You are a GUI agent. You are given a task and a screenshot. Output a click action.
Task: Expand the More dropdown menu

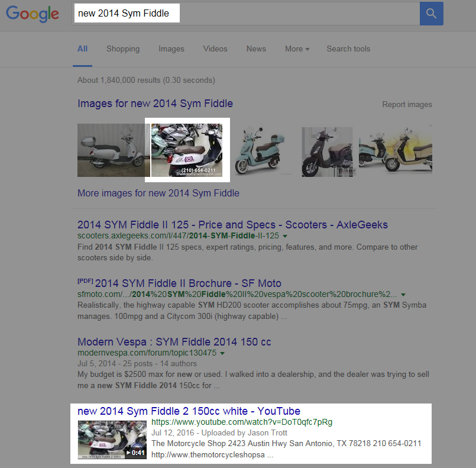click(x=297, y=49)
